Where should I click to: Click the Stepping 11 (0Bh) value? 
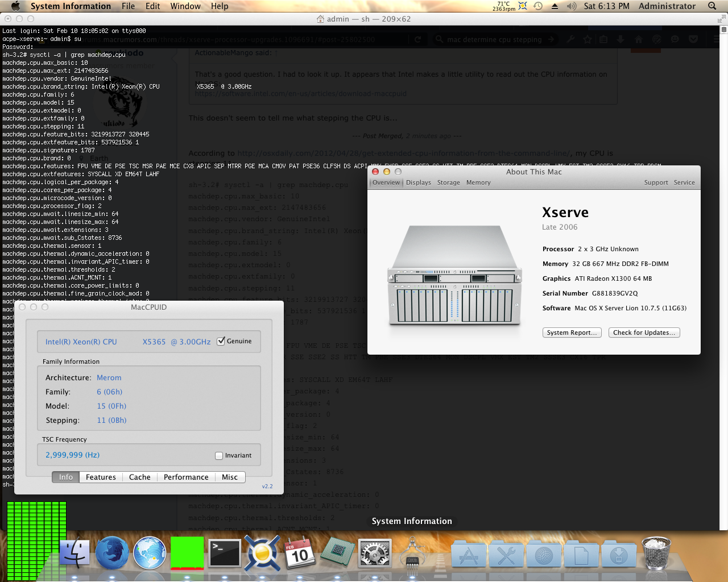pyautogui.click(x=111, y=420)
